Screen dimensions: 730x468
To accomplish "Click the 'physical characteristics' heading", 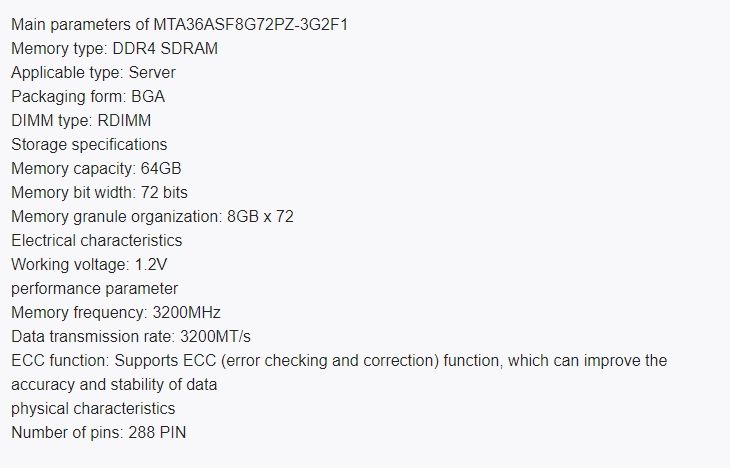I will [x=93, y=408].
